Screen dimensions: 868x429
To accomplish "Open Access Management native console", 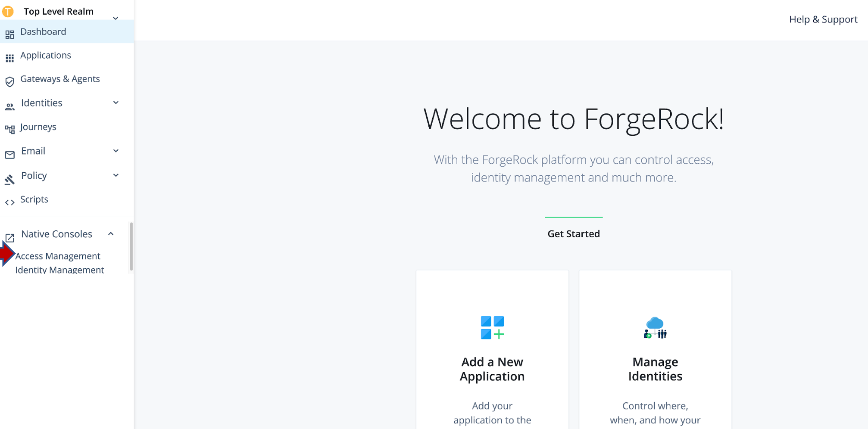I will click(58, 256).
